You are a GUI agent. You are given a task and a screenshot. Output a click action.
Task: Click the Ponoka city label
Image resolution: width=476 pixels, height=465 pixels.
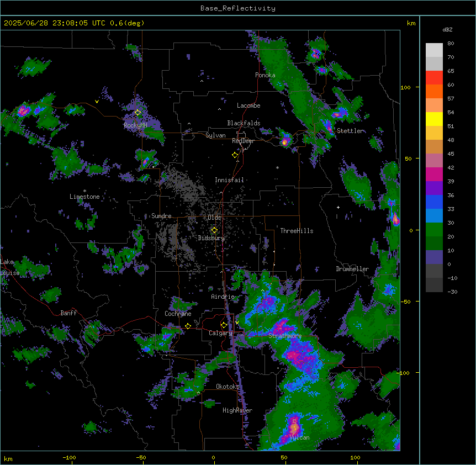pos(265,75)
